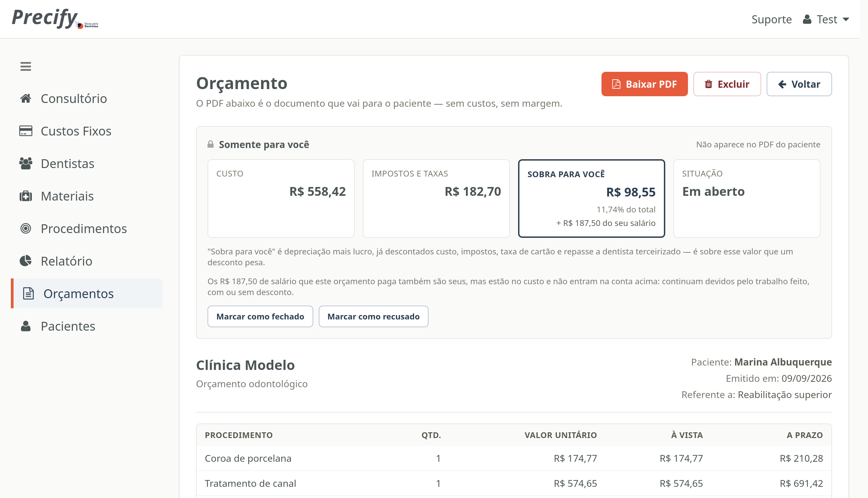This screenshot has width=868, height=498.
Task: Select the IMPOSTOS E TAXAS card
Action: pos(436,199)
